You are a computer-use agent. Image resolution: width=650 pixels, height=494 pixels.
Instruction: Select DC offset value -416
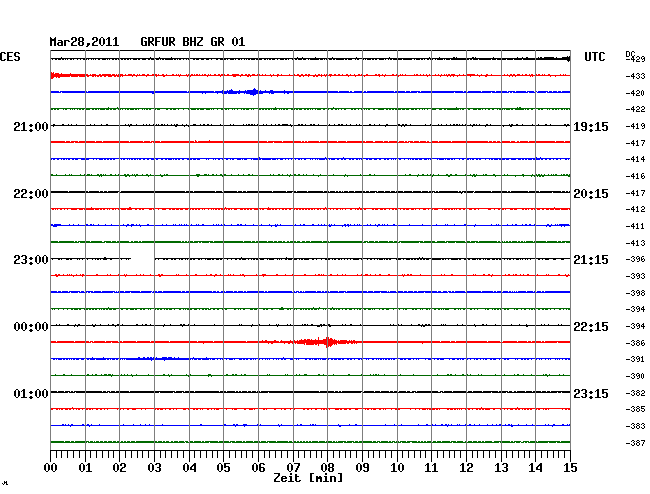tap(635, 176)
